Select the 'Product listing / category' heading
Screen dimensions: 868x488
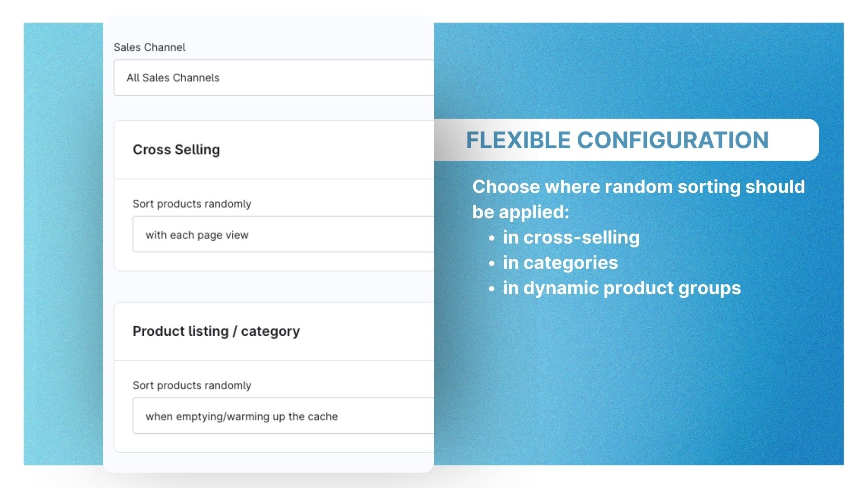tap(216, 331)
